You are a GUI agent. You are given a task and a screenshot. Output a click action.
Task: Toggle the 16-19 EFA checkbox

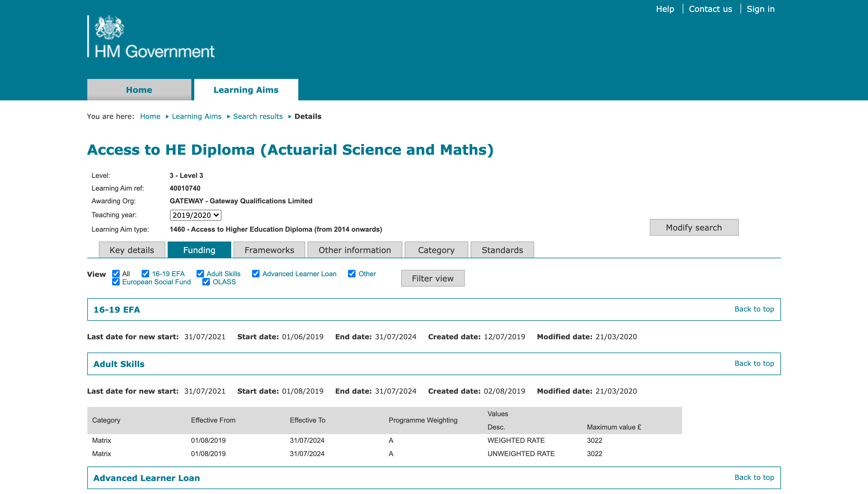tap(145, 274)
